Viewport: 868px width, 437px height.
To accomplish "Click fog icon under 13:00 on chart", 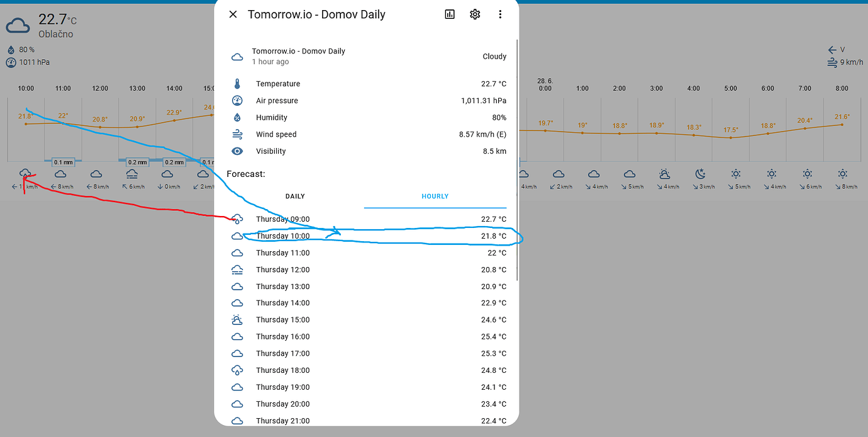I will click(132, 174).
